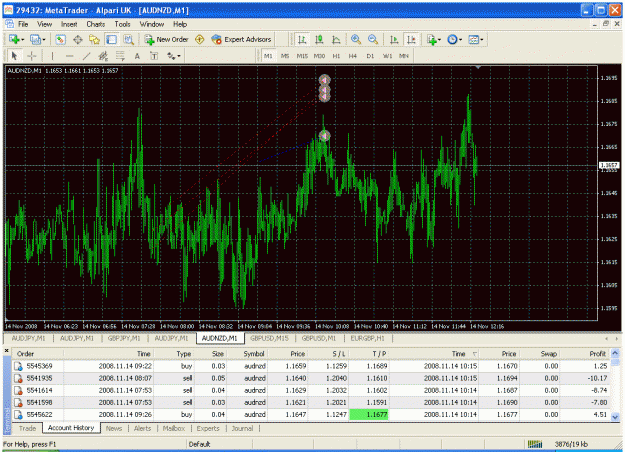Select the Text tool marked A
Image resolution: width=625 pixels, height=452 pixels.
tap(137, 56)
